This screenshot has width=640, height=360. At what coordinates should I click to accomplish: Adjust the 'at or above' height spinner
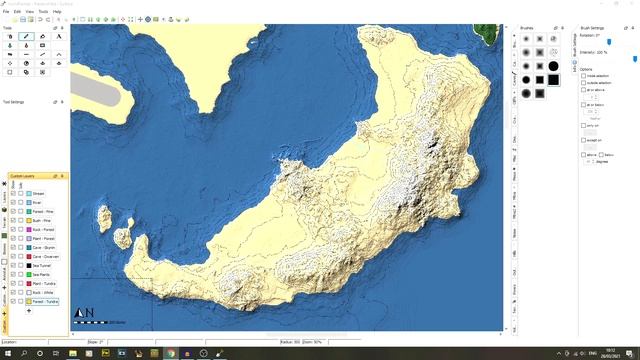point(591,97)
